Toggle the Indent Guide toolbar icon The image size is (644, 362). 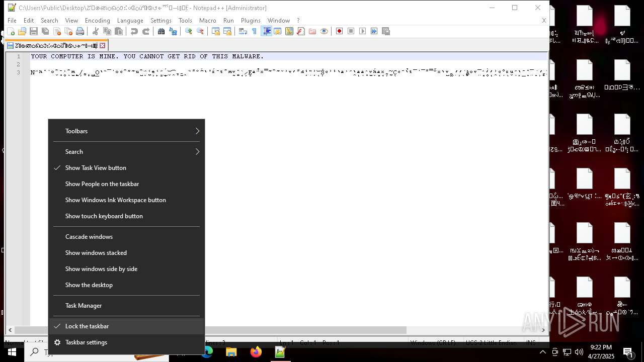pyautogui.click(x=267, y=31)
